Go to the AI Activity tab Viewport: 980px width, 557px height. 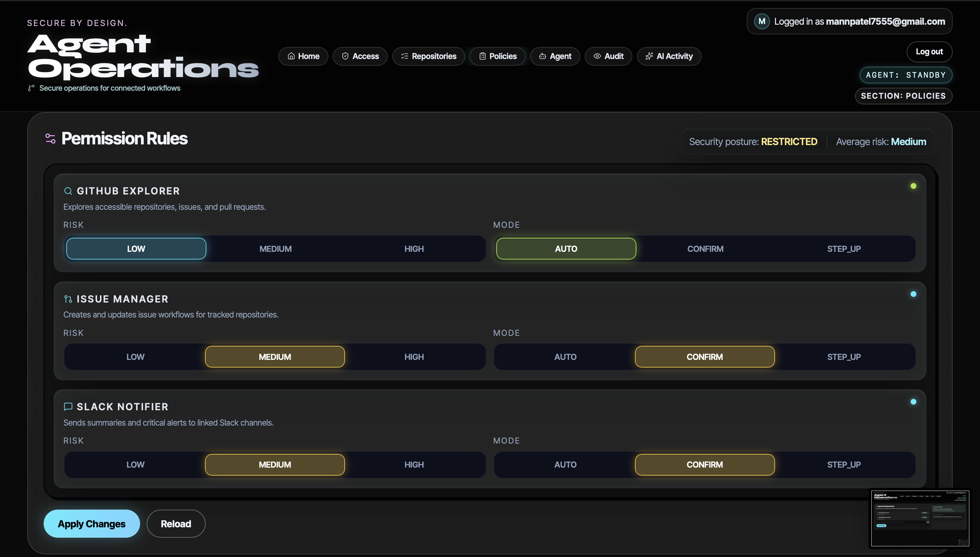click(669, 57)
